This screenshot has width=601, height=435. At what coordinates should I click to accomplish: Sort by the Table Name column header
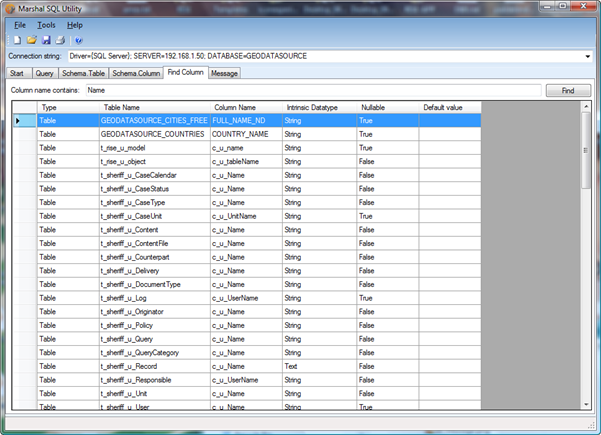124,106
